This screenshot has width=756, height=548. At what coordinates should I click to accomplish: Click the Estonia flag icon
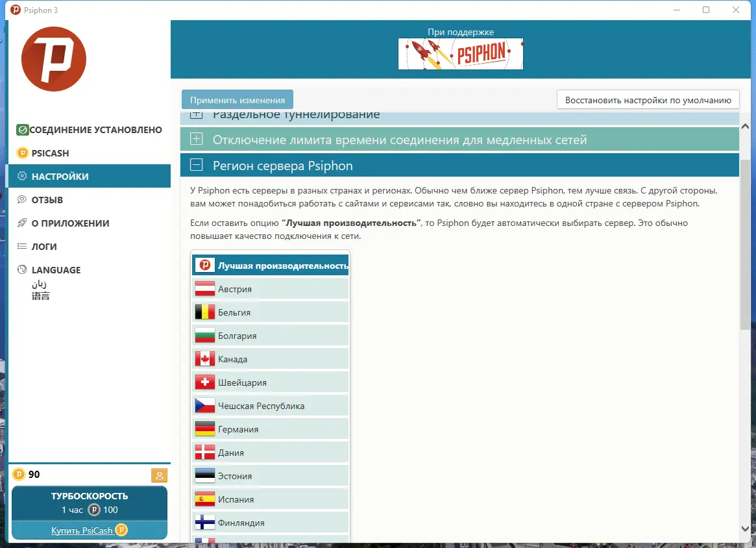(205, 476)
